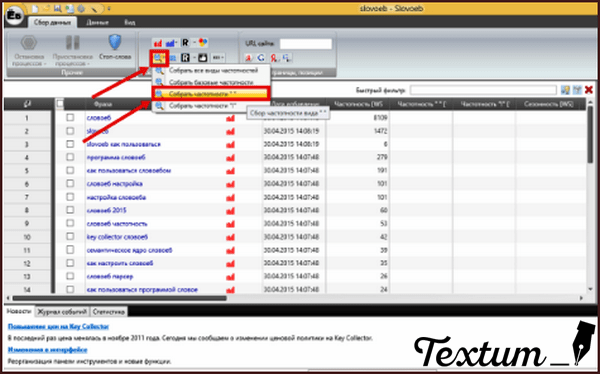The image size is (600, 374).
Task: Click frequency value 1472
Action: 381,131
